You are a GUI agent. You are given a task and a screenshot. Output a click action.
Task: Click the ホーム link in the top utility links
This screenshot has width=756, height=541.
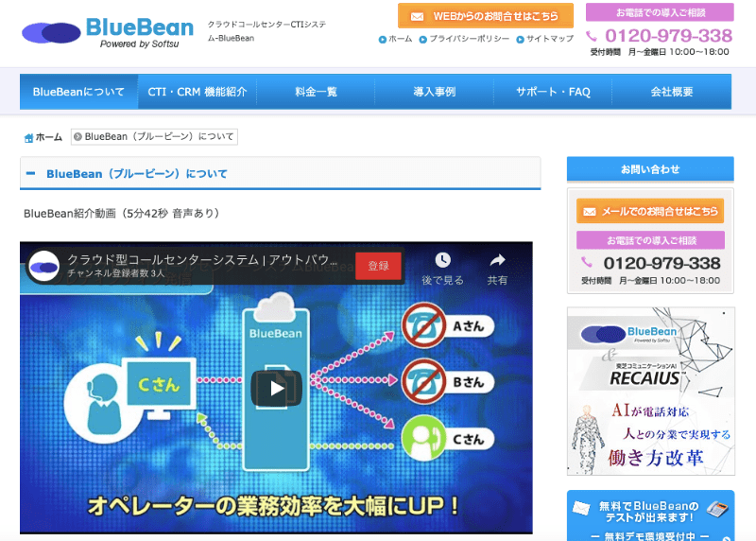395,39
